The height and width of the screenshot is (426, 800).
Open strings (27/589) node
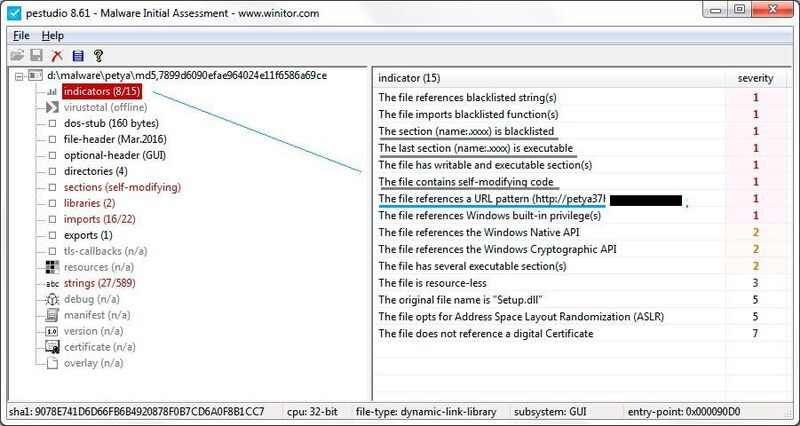pyautogui.click(x=99, y=283)
